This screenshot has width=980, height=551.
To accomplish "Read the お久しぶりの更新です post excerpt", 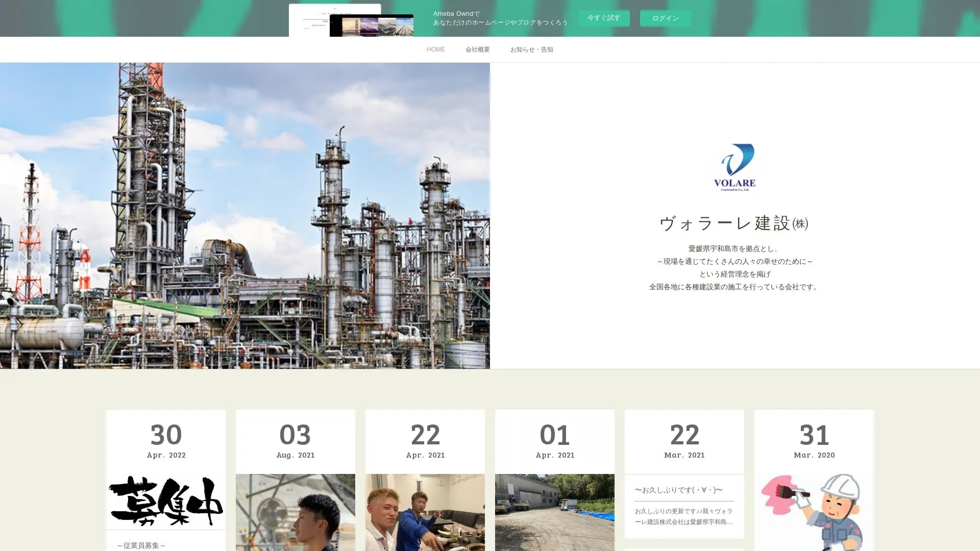I will tap(684, 516).
